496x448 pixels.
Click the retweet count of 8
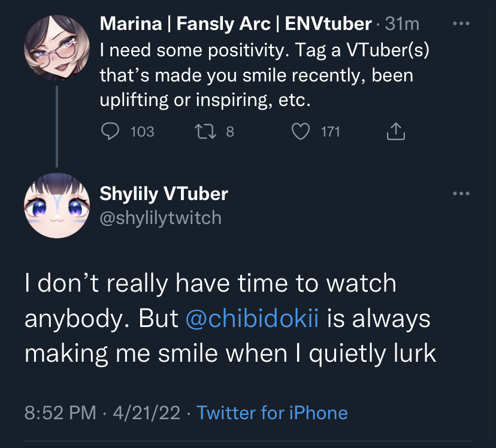click(x=230, y=131)
